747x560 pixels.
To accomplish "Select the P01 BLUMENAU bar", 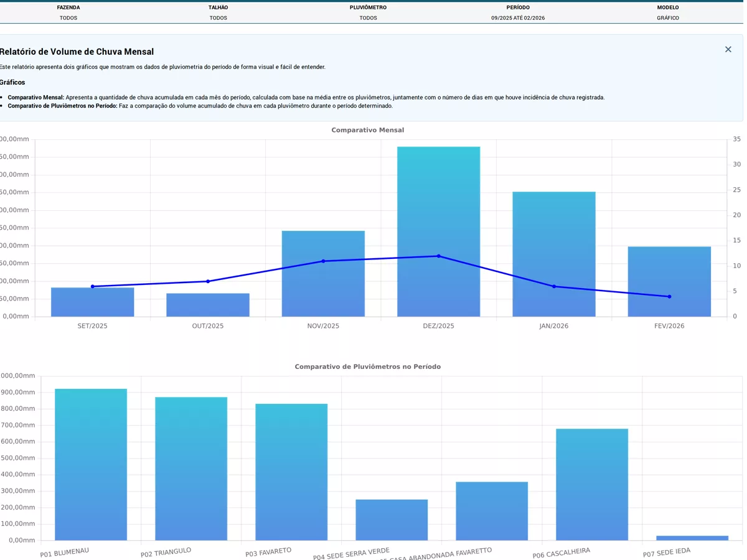I will 91,465.
